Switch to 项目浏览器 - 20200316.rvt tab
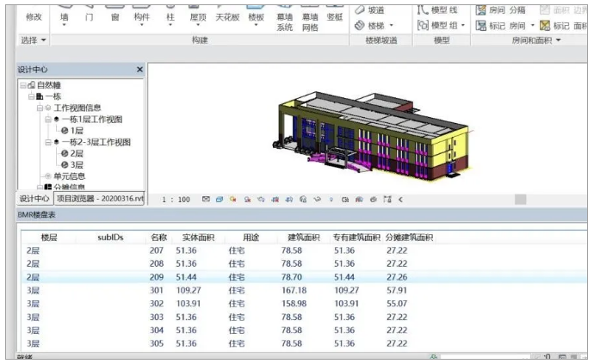Screen dimensions: 594x364 pyautogui.click(x=100, y=199)
